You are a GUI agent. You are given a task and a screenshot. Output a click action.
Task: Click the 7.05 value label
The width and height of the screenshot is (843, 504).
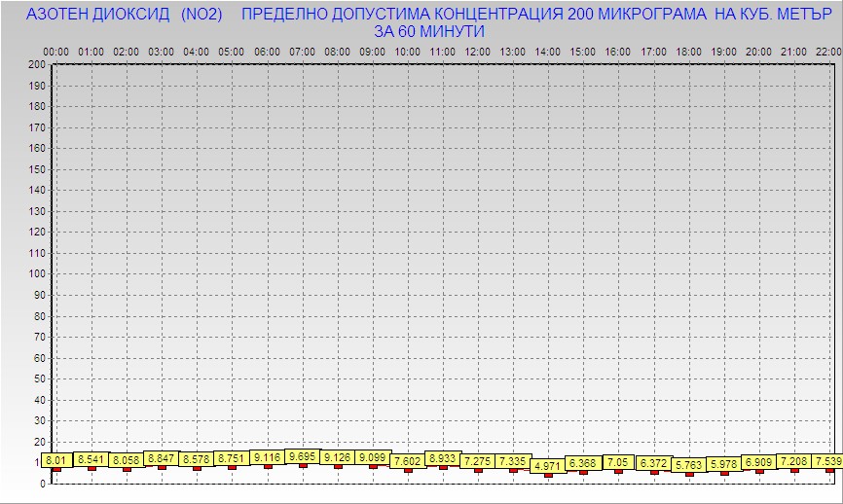pos(618,461)
